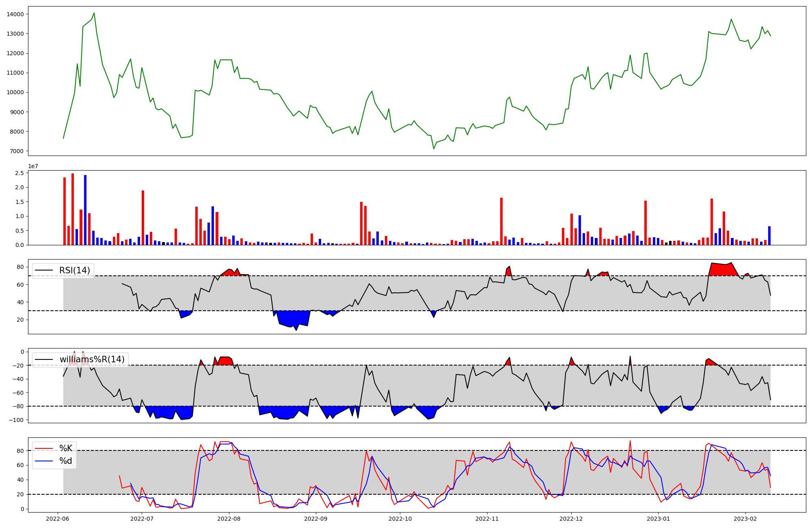
Task: Select the %d legend entry text
Action: click(x=66, y=461)
